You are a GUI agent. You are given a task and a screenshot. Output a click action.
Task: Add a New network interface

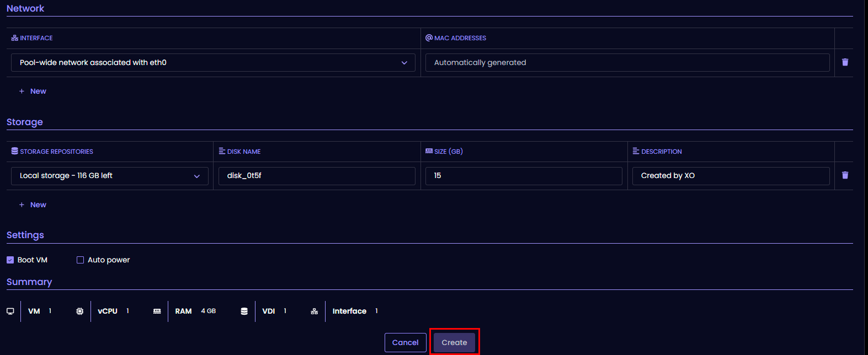point(33,92)
